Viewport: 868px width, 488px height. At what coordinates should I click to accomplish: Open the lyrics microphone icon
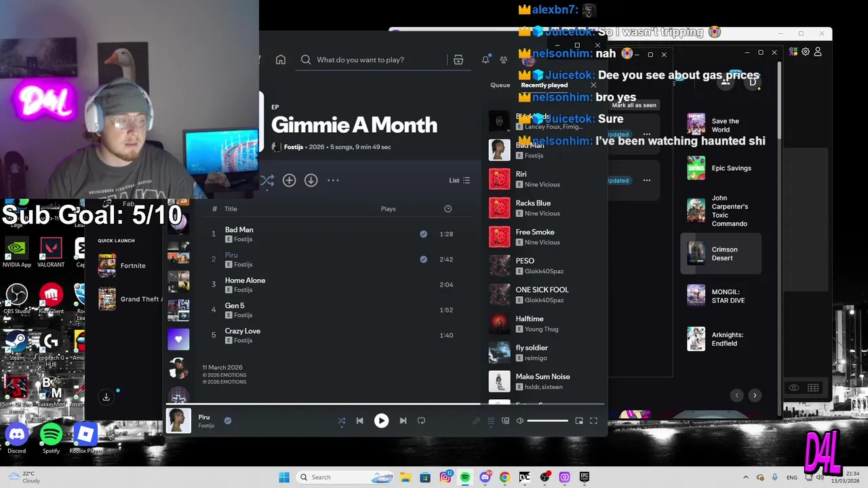[x=477, y=421]
